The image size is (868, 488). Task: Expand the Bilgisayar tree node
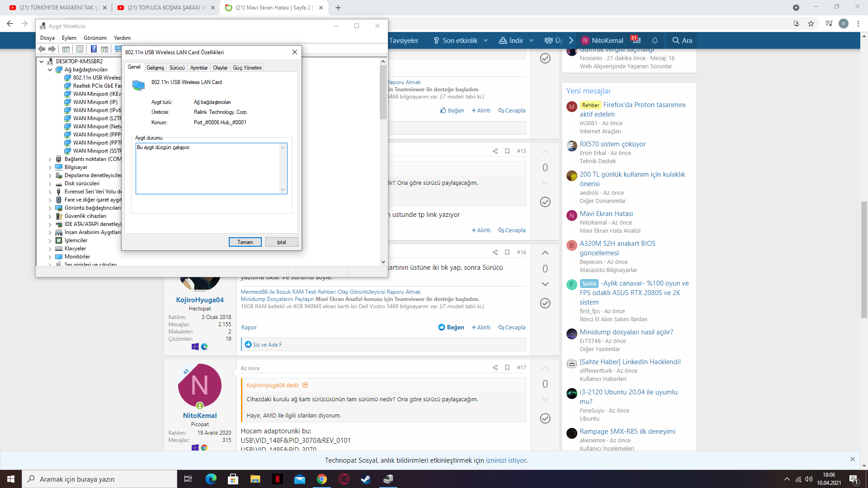[x=50, y=167]
